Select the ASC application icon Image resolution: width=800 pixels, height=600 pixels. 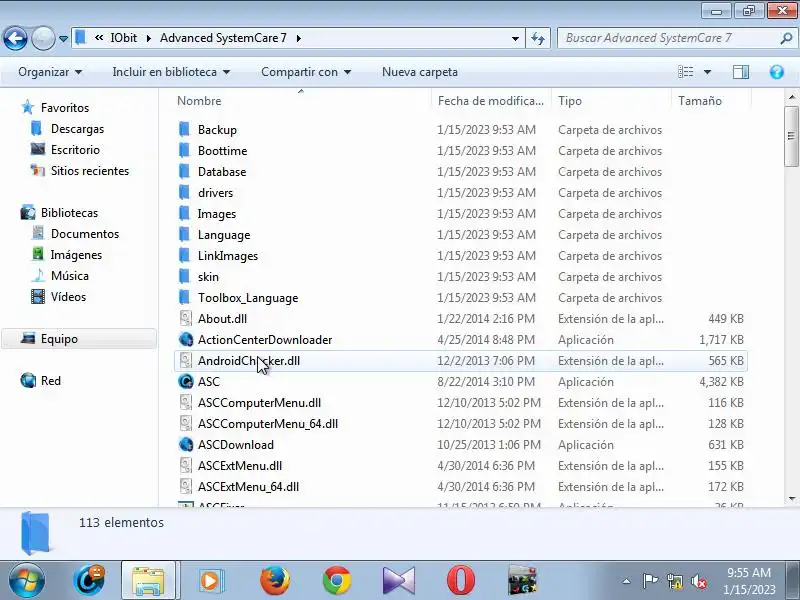(186, 382)
